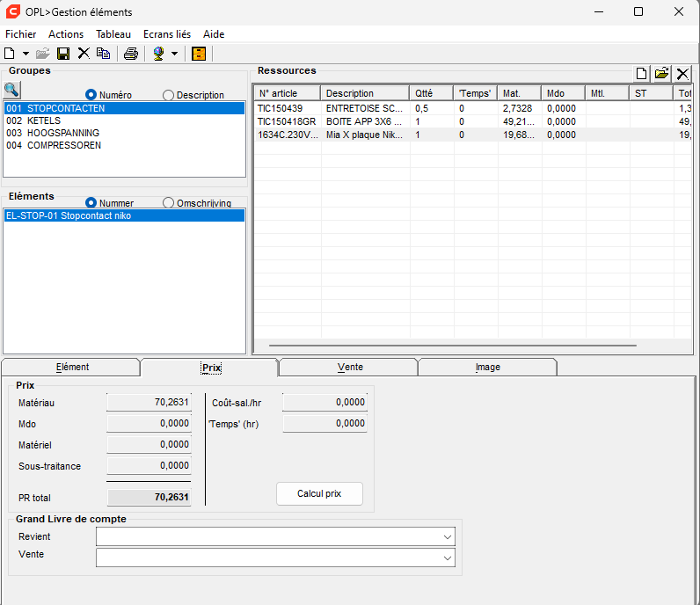Select group 003 HOOGSPANNING
Image resolution: width=700 pixels, height=605 pixels.
coord(124,133)
